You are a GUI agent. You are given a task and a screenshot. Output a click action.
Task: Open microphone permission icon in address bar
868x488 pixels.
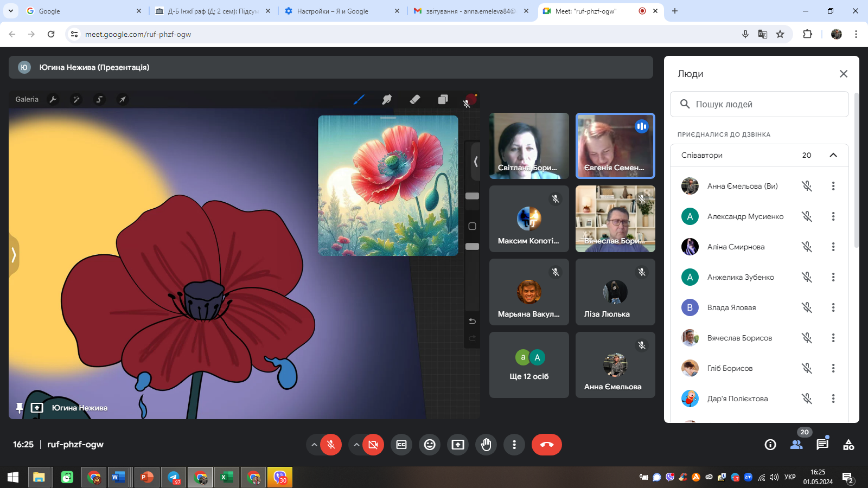745,34
